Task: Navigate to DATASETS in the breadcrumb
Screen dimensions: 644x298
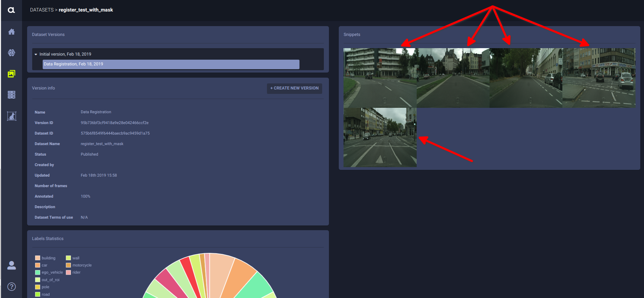Action: click(42, 10)
